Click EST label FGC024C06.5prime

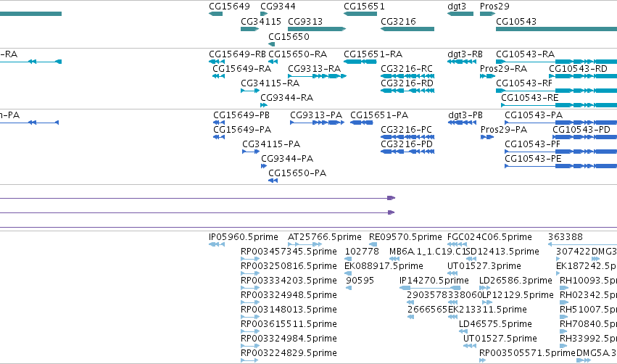point(489,237)
